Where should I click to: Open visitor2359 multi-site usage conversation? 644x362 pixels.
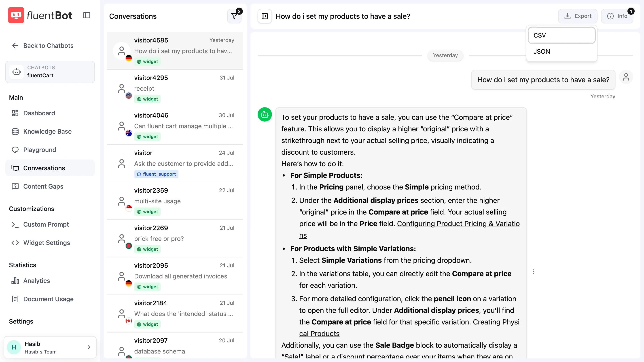click(x=175, y=201)
